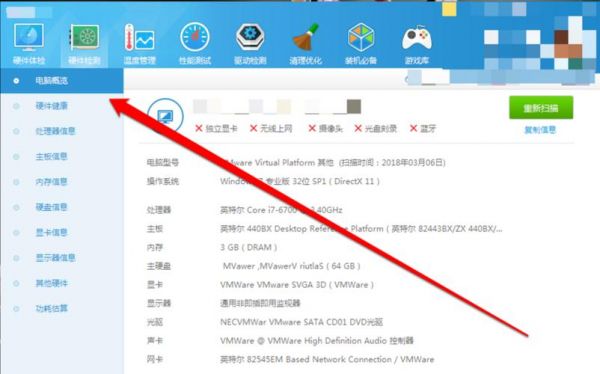This screenshot has height=374, width=600.
Task: Click the 操作系统 row label
Action: (163, 181)
